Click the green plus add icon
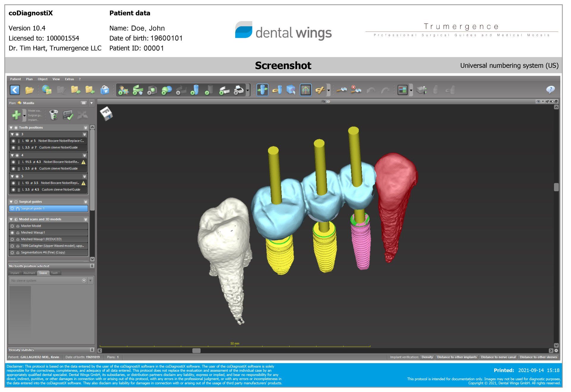 point(16,115)
